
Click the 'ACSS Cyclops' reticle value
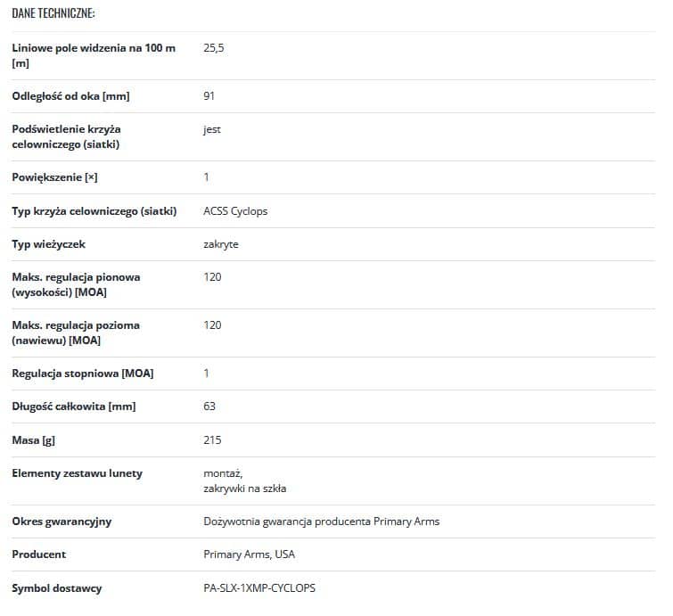point(235,211)
